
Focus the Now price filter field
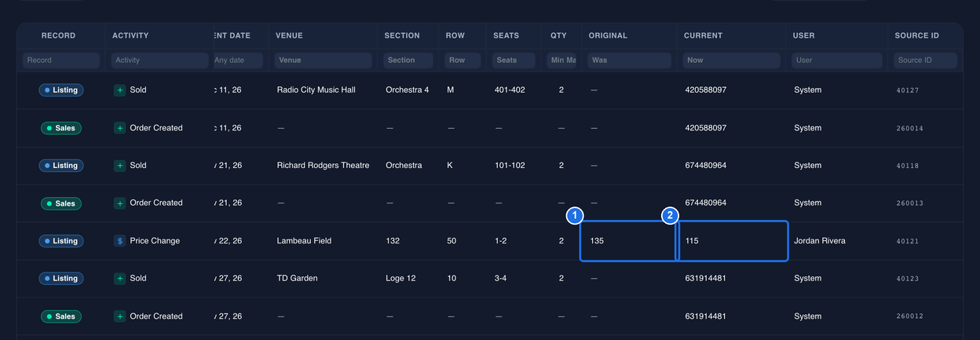[x=731, y=60]
